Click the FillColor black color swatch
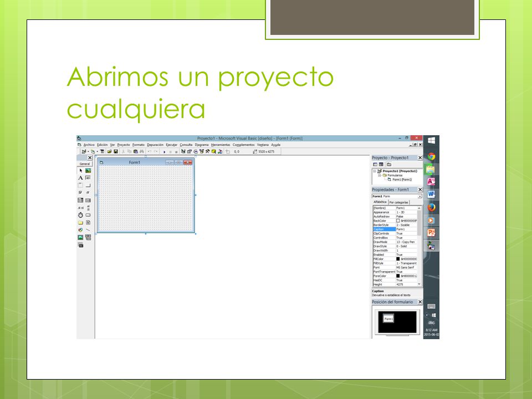The height and width of the screenshot is (399, 532). click(x=398, y=259)
